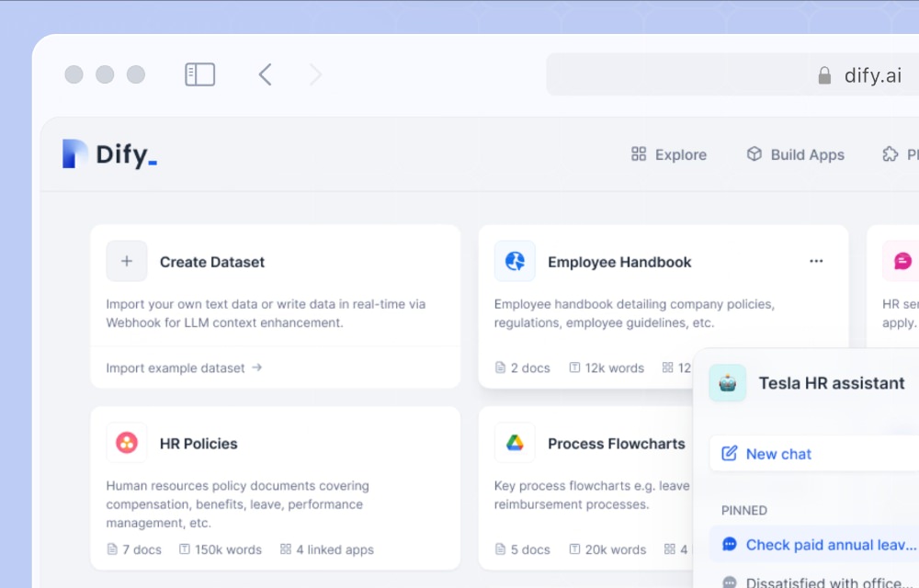The height and width of the screenshot is (588, 919).
Task: Click the docs icon on Employee Handbook card
Action: 500,367
